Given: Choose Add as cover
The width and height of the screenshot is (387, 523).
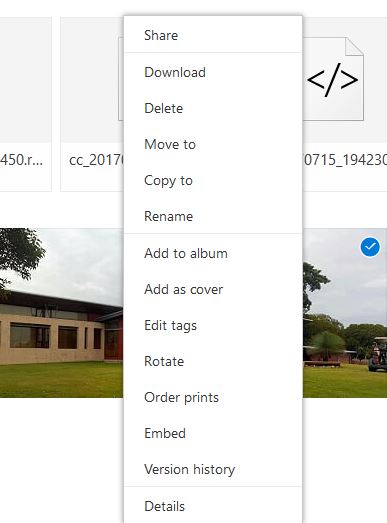Looking at the screenshot, I should pyautogui.click(x=213, y=289).
